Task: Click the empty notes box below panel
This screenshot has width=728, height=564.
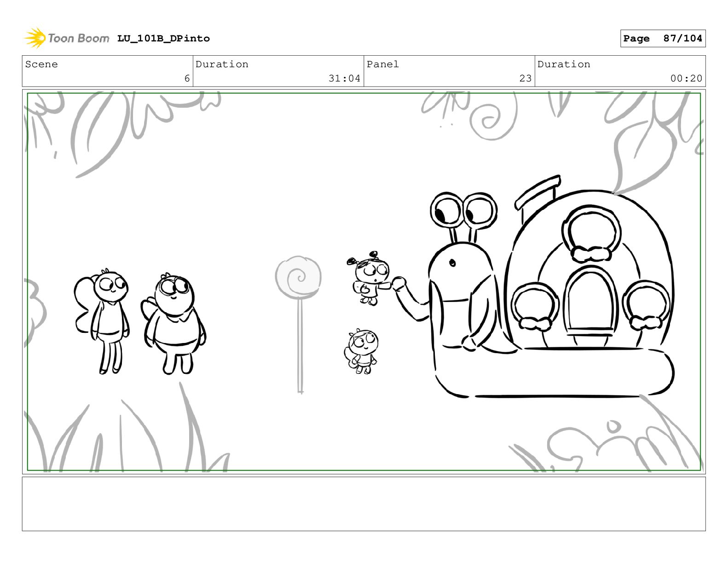Action: [x=364, y=504]
